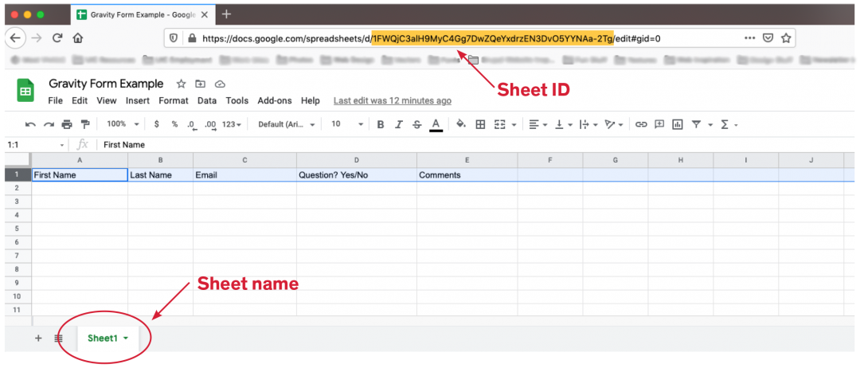The height and width of the screenshot is (368, 868).
Task: Click the cloud document status icon
Action: pyautogui.click(x=220, y=84)
